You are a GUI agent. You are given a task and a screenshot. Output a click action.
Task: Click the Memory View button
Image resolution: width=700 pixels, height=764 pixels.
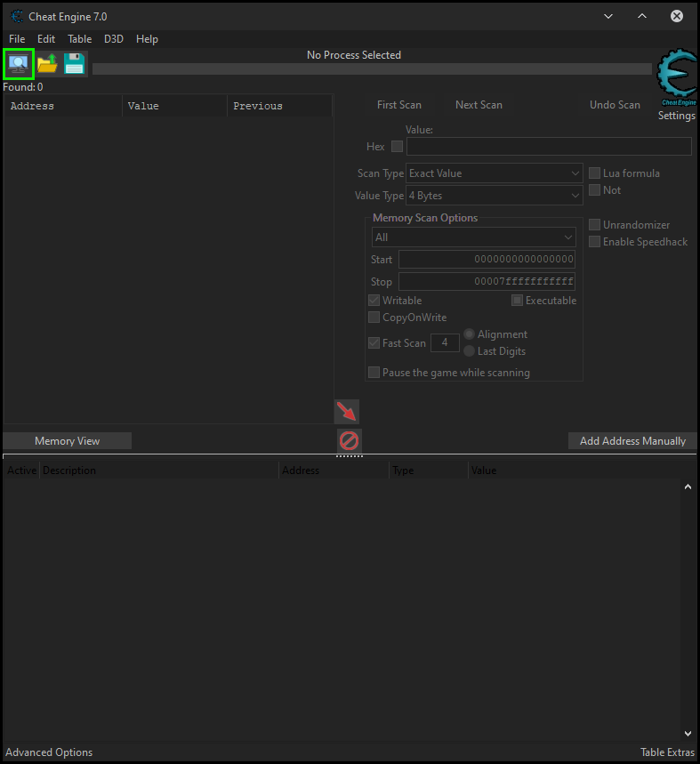tap(68, 441)
